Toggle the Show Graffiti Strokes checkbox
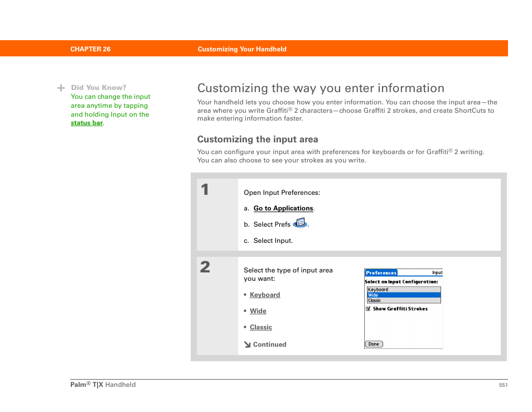Screen dimensions: 532x412 368,309
